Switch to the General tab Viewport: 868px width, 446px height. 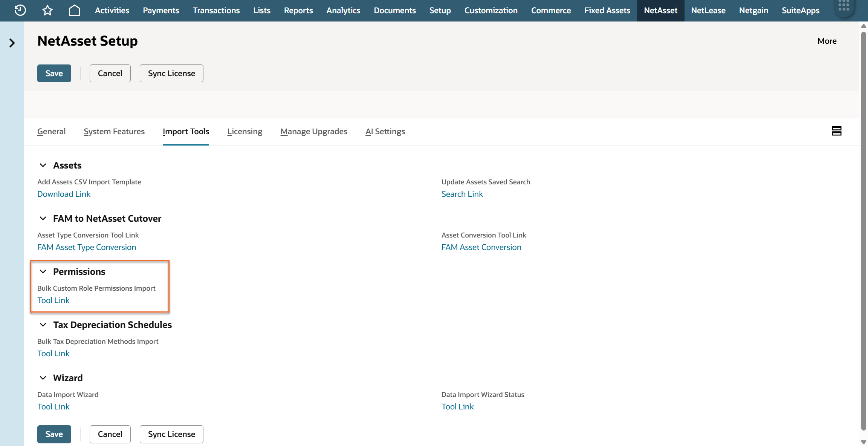pyautogui.click(x=51, y=131)
